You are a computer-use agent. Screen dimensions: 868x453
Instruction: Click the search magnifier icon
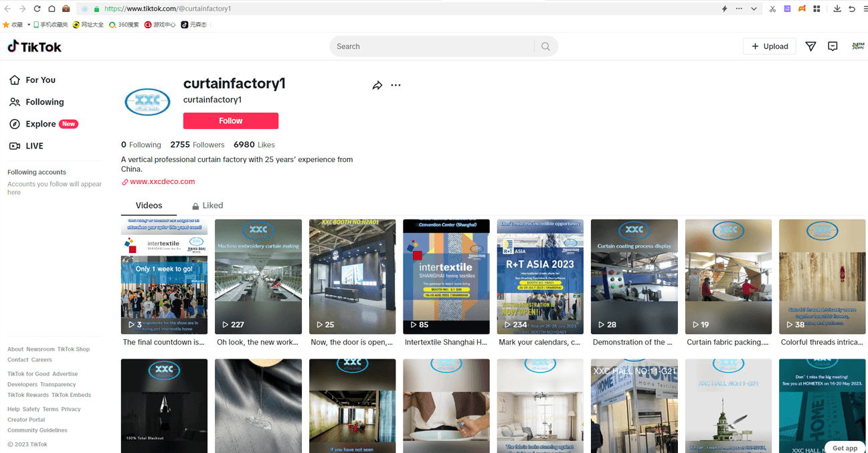click(545, 46)
